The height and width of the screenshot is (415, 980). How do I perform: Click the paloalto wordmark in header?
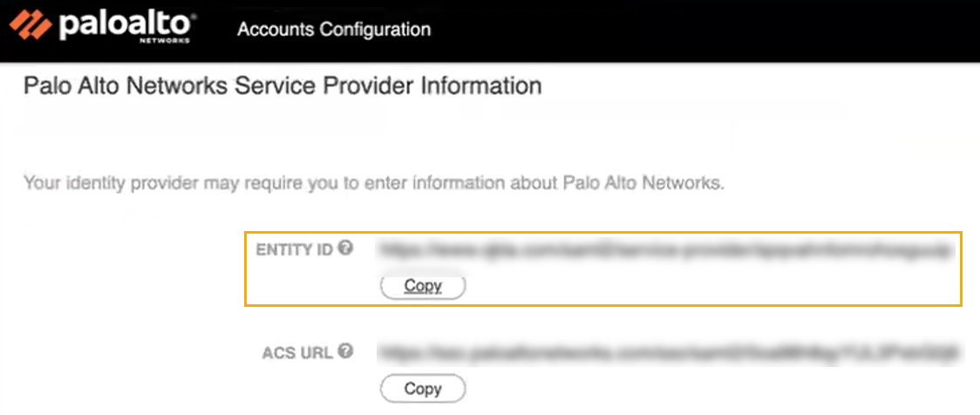(x=122, y=25)
